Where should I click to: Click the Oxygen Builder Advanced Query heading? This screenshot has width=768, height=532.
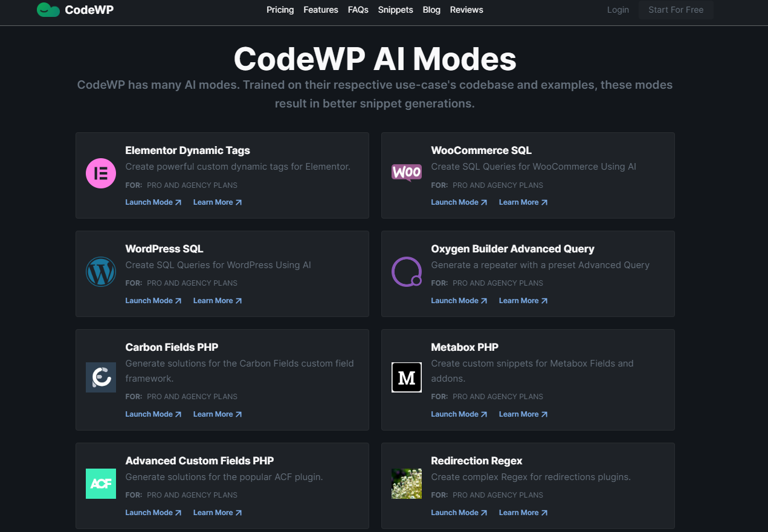[512, 249]
